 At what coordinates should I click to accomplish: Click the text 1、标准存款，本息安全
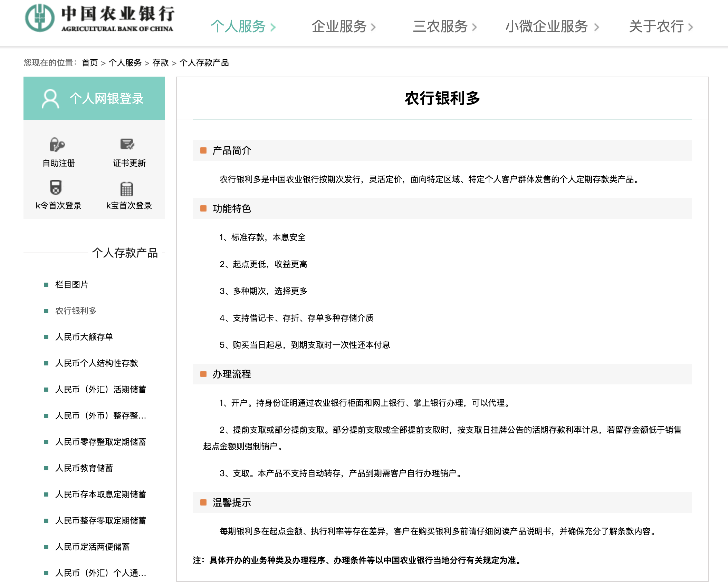tap(262, 237)
